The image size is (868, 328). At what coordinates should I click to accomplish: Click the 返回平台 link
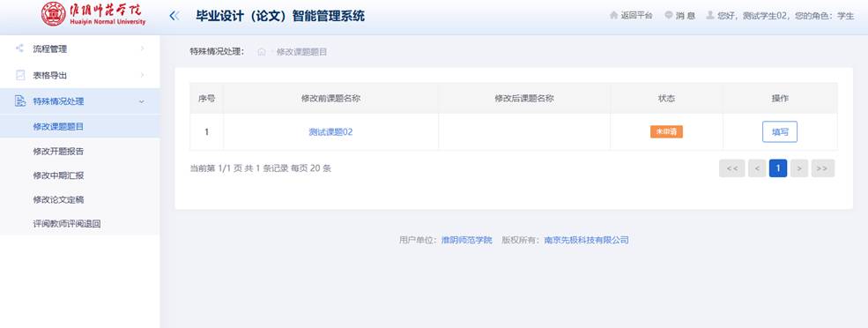(x=636, y=16)
